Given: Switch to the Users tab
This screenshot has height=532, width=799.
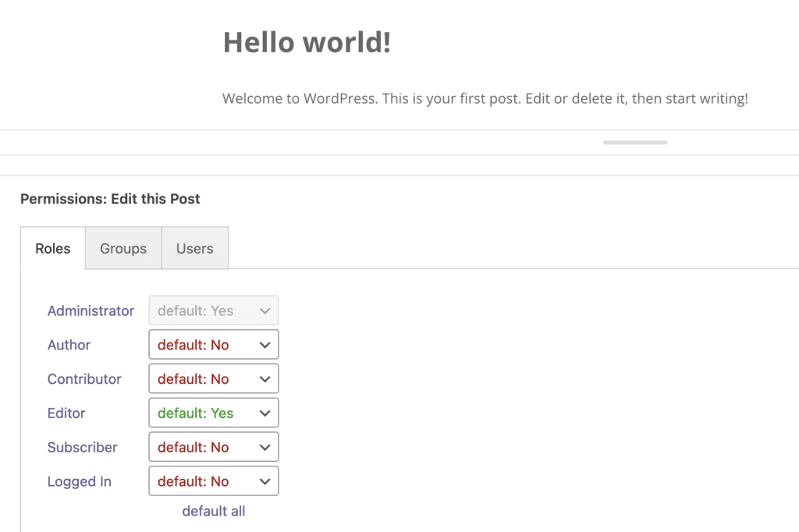Looking at the screenshot, I should (x=194, y=248).
